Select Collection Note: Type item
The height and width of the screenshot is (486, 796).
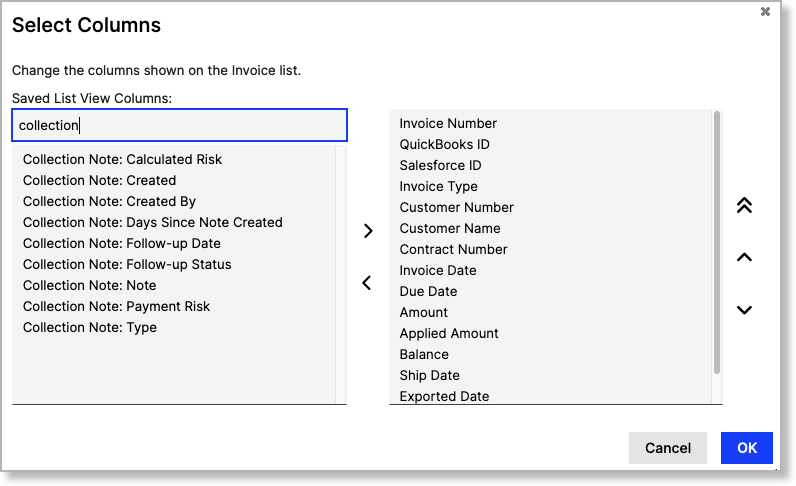(90, 328)
